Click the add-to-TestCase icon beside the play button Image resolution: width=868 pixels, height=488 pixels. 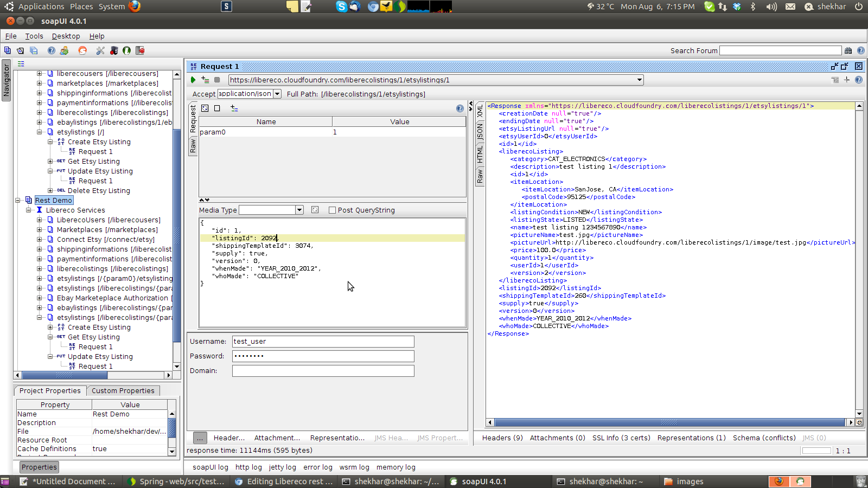pyautogui.click(x=205, y=80)
